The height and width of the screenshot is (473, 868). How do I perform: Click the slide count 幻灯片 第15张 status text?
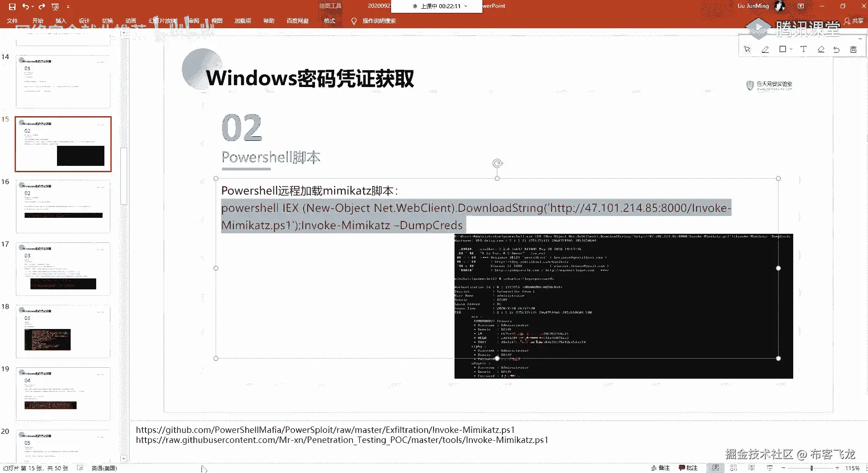tap(36, 468)
